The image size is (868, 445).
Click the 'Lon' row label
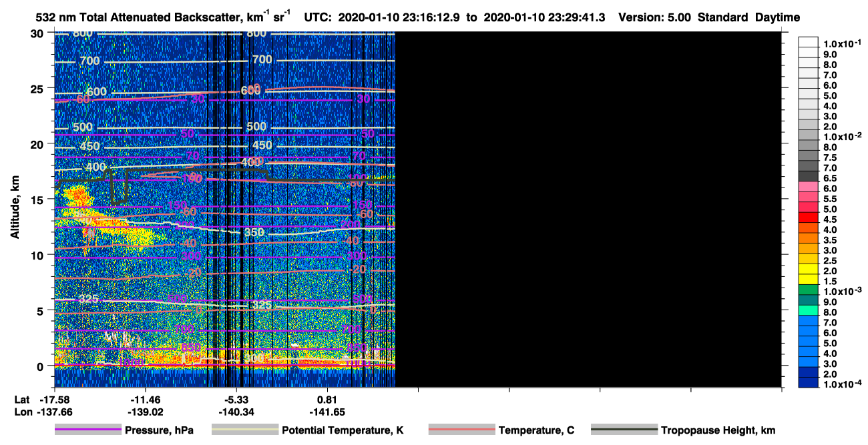pos(22,412)
